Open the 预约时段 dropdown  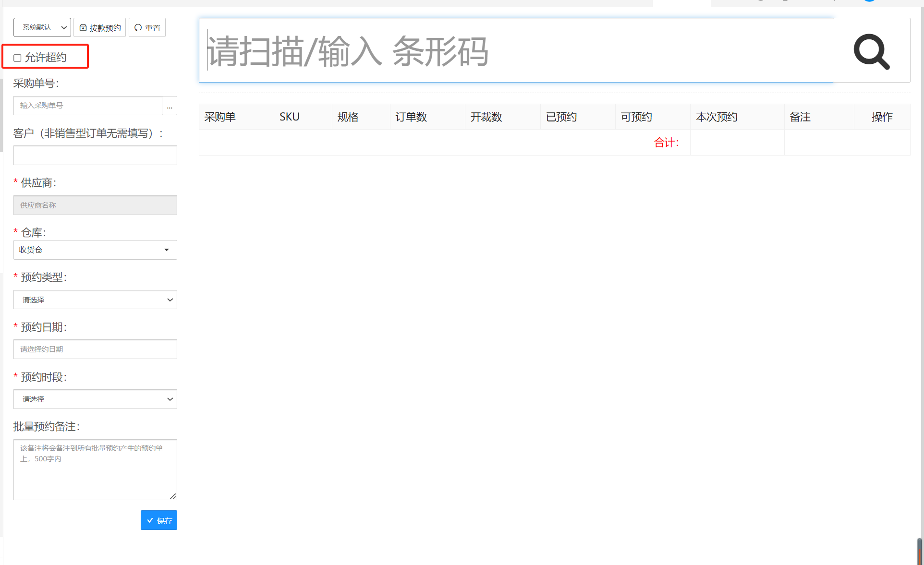coord(95,399)
